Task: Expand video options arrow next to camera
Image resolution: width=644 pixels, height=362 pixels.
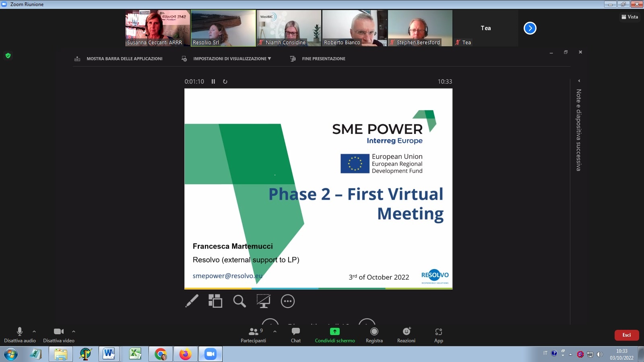Action: click(74, 331)
